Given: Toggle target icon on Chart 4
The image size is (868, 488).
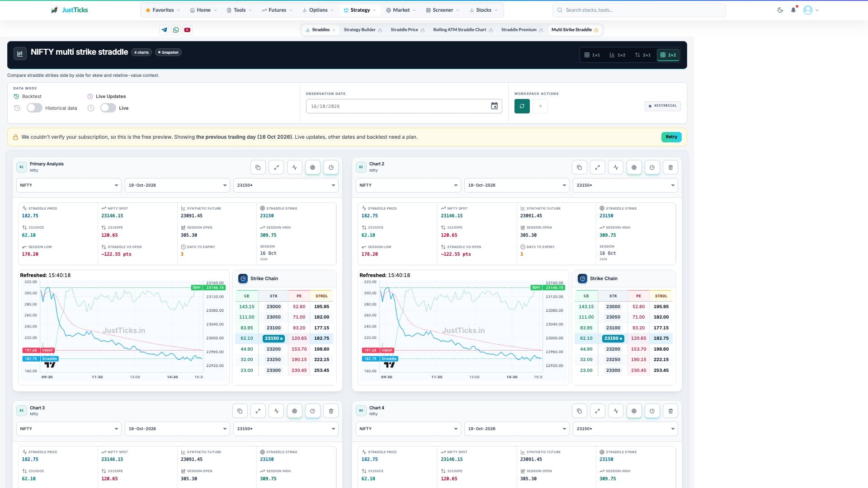Looking at the screenshot, I should click(x=634, y=411).
